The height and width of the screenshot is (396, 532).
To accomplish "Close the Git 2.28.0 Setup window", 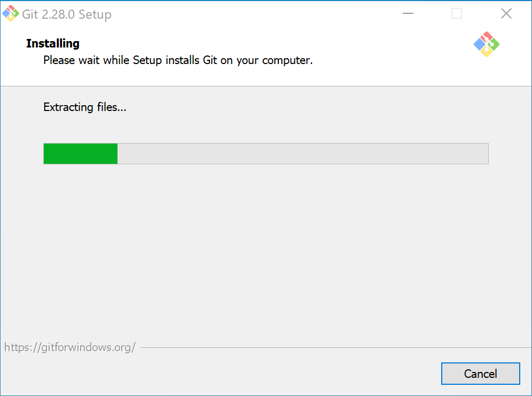I will tap(506, 14).
